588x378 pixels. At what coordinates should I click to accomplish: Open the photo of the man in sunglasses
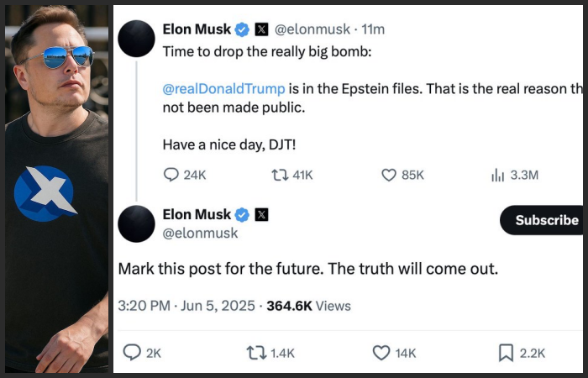(x=56, y=189)
